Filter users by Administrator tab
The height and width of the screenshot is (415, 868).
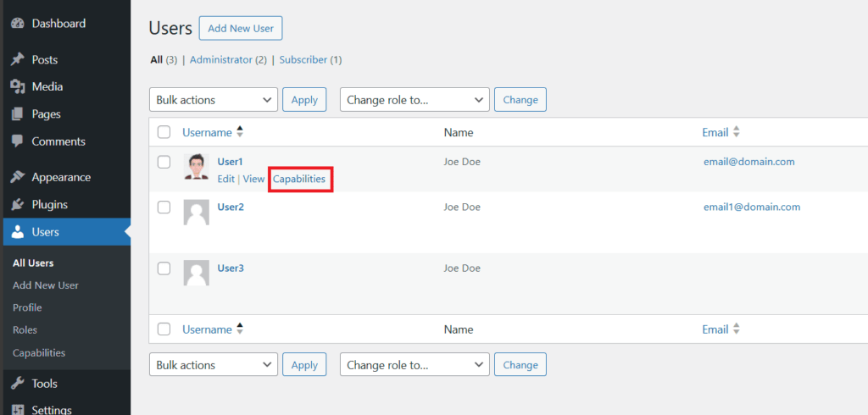[x=220, y=60]
